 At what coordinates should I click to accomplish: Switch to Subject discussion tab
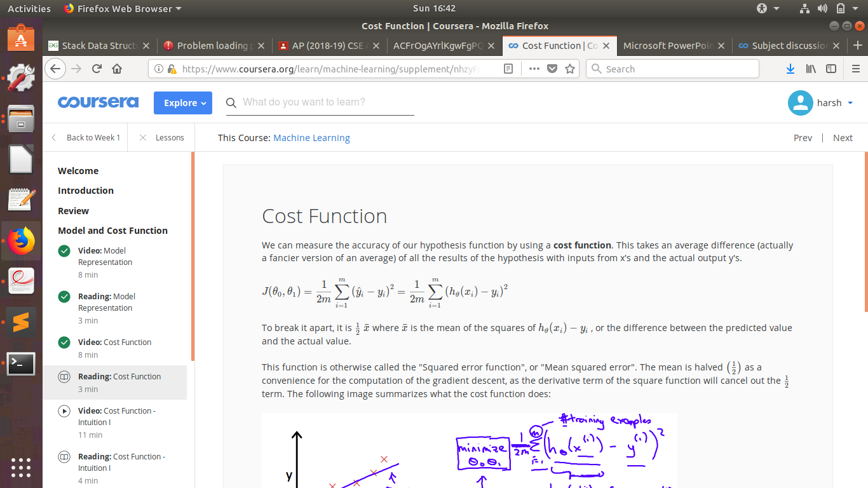789,46
